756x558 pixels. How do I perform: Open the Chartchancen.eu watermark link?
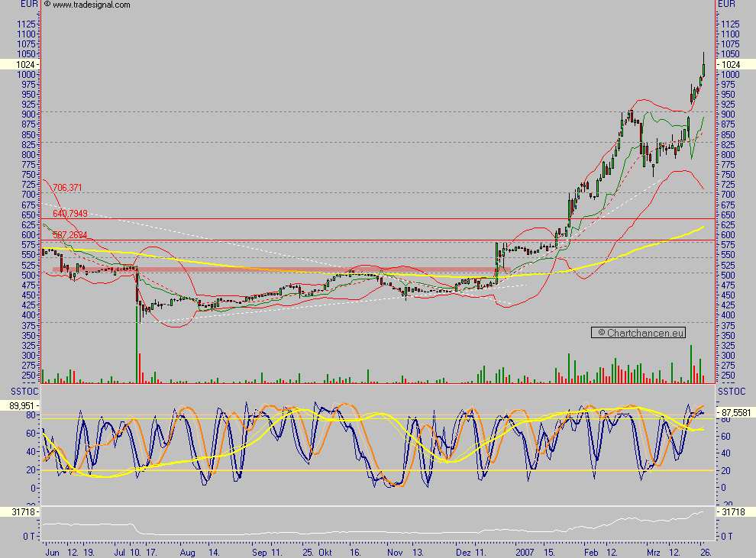coord(639,332)
